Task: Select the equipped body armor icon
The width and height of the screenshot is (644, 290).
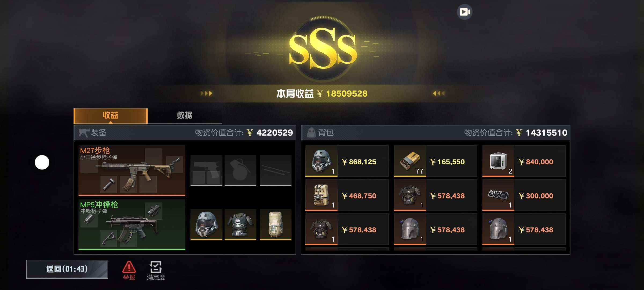Action: tap(240, 224)
